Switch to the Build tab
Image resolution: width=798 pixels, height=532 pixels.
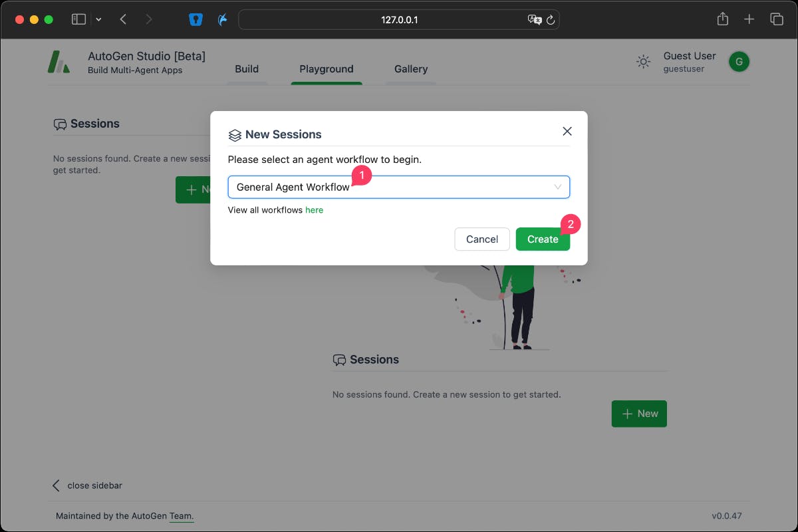(247, 68)
